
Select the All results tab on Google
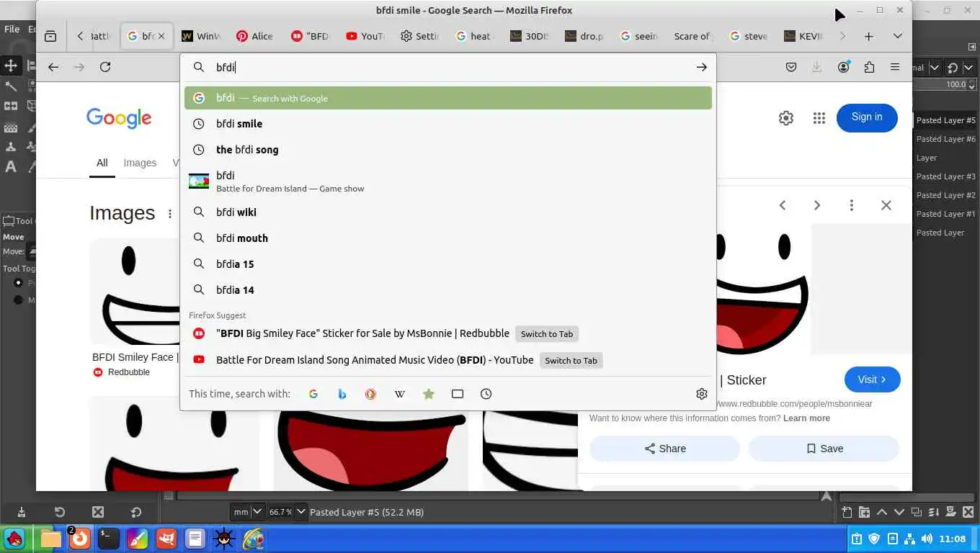coord(102,163)
